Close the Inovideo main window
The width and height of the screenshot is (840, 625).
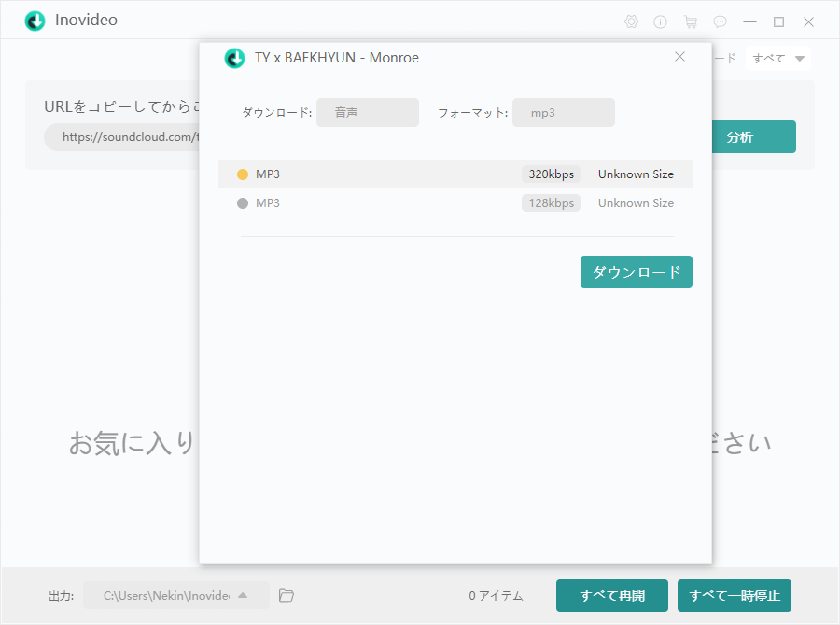click(809, 22)
